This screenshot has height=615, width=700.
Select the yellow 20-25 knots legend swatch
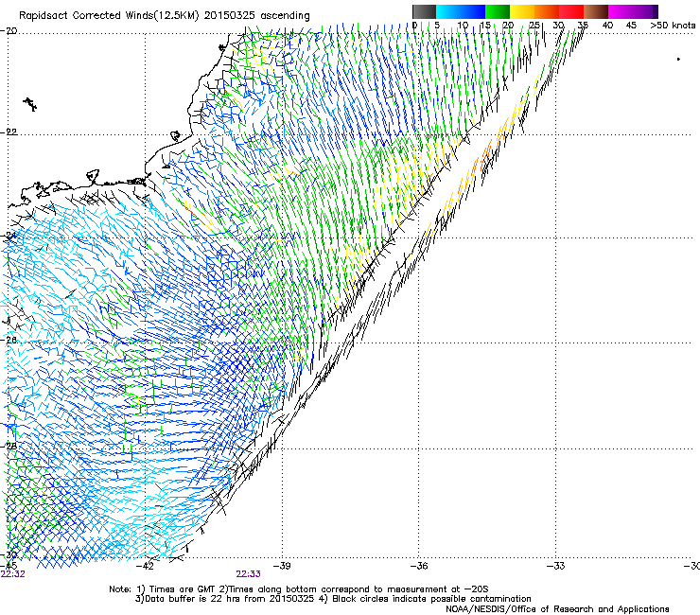pyautogui.click(x=522, y=11)
